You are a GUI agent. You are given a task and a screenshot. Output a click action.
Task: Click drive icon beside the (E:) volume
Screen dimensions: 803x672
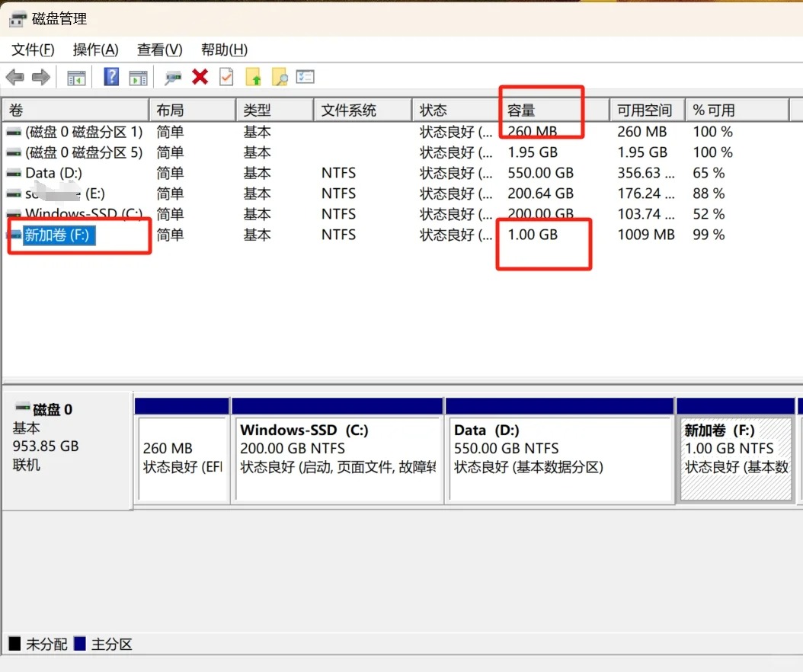point(14,194)
